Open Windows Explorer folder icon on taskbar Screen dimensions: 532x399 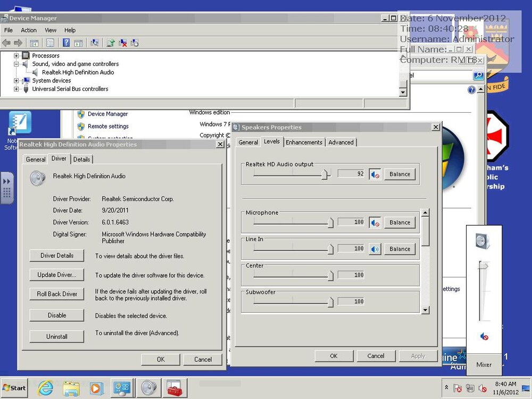(71, 388)
